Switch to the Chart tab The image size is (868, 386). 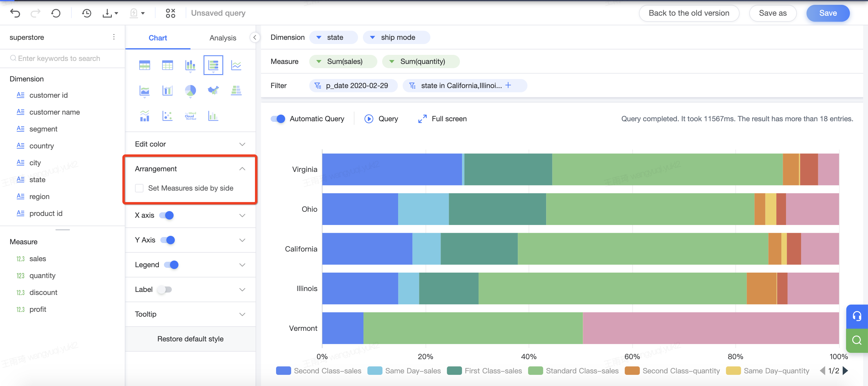tap(158, 38)
